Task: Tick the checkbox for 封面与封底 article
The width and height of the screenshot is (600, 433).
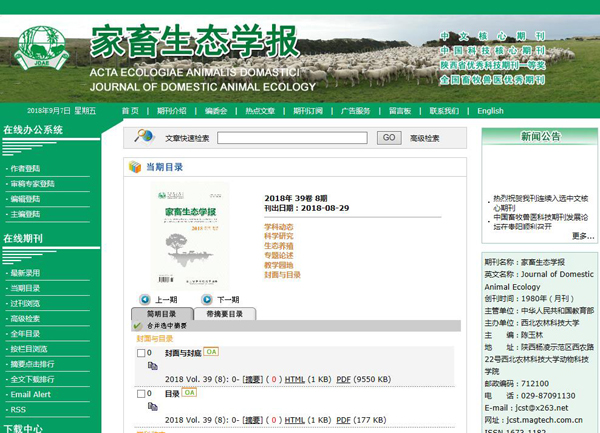Action: click(x=141, y=353)
